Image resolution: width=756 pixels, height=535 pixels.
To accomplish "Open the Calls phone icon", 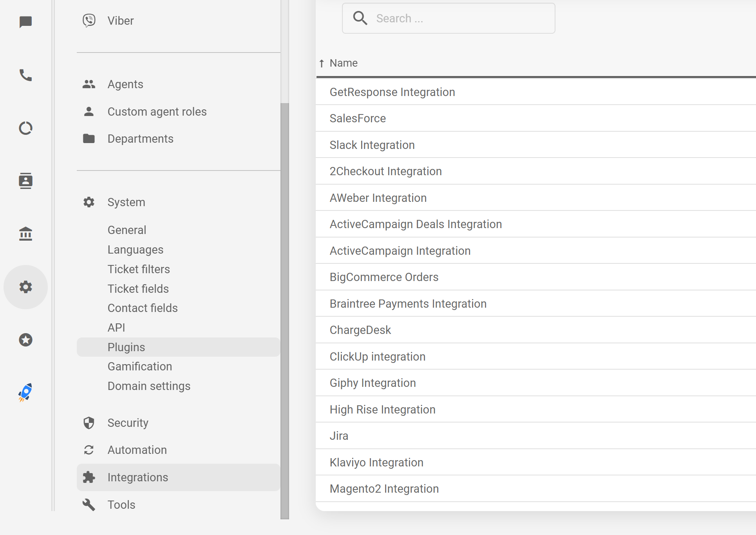I will pos(25,75).
